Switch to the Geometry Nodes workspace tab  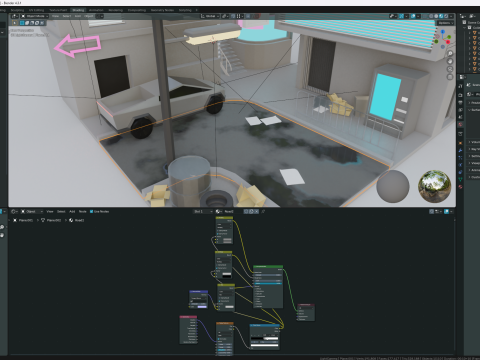click(x=162, y=10)
